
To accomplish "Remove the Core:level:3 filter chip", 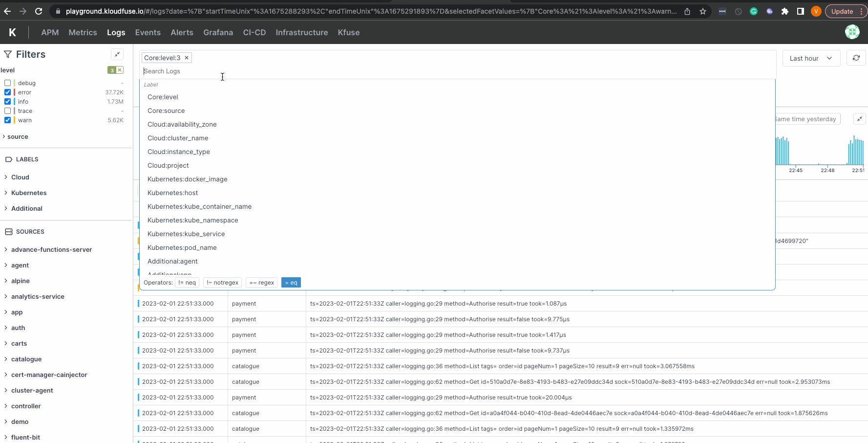I will point(187,58).
